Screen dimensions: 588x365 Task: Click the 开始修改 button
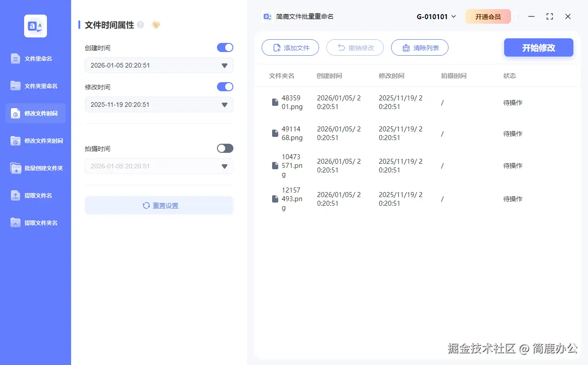[x=538, y=47]
